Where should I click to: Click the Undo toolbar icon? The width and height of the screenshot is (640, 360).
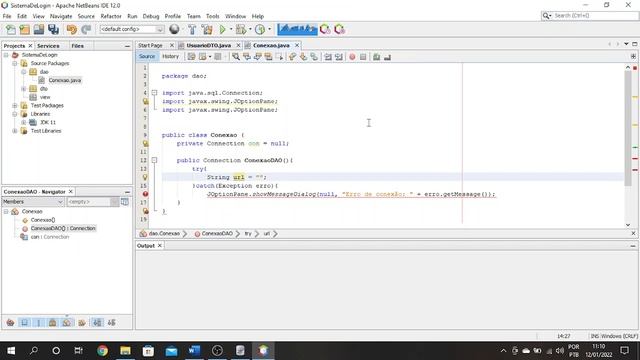coord(72,29)
